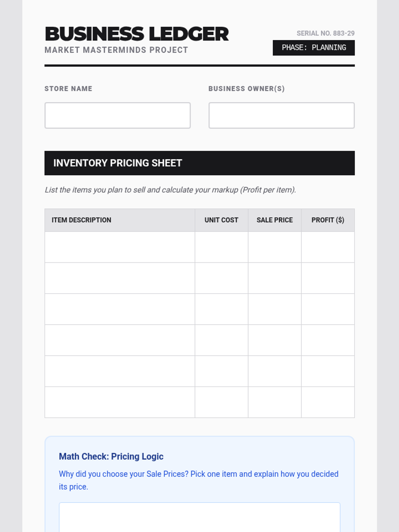Click fourth row Sale Price cell
The height and width of the screenshot is (532, 399).
pos(275,340)
